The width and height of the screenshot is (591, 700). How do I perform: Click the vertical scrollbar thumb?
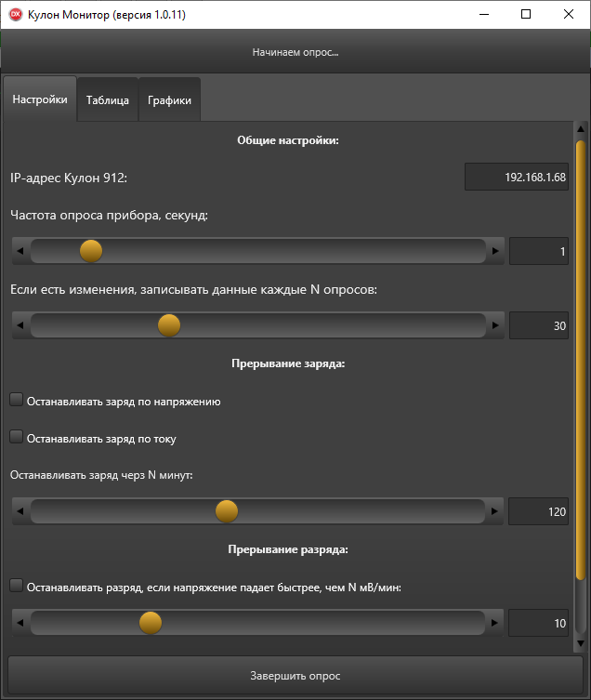point(581,360)
